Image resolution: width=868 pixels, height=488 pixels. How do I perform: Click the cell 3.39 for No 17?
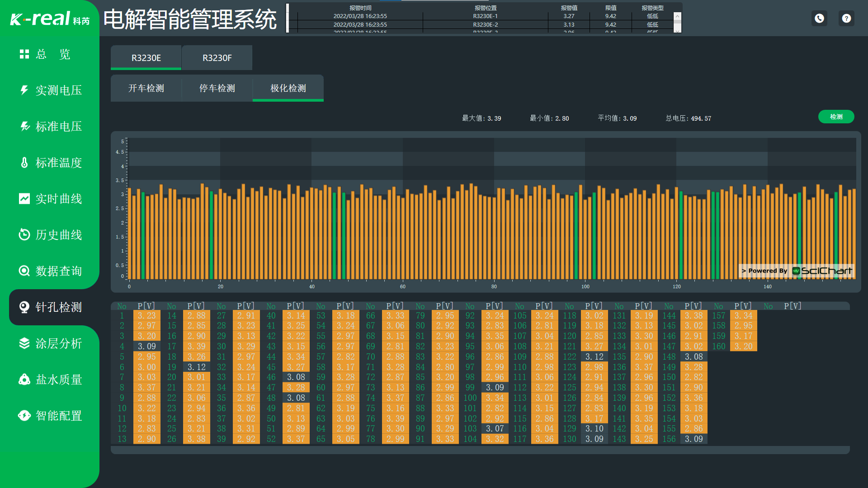197,347
